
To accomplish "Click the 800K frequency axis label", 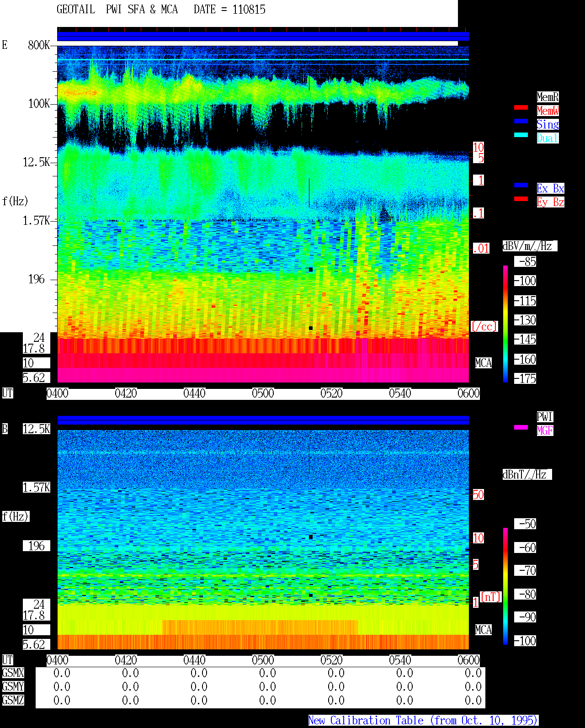I will (x=39, y=45).
